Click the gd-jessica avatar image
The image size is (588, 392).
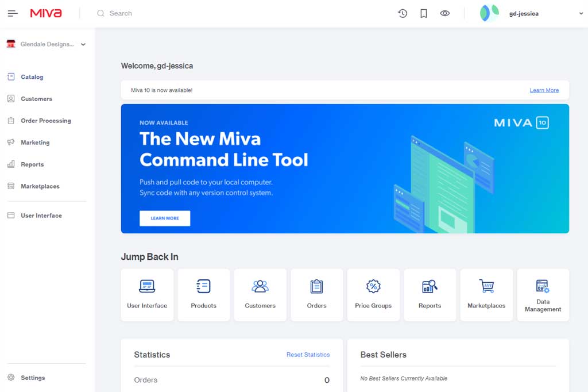point(489,13)
